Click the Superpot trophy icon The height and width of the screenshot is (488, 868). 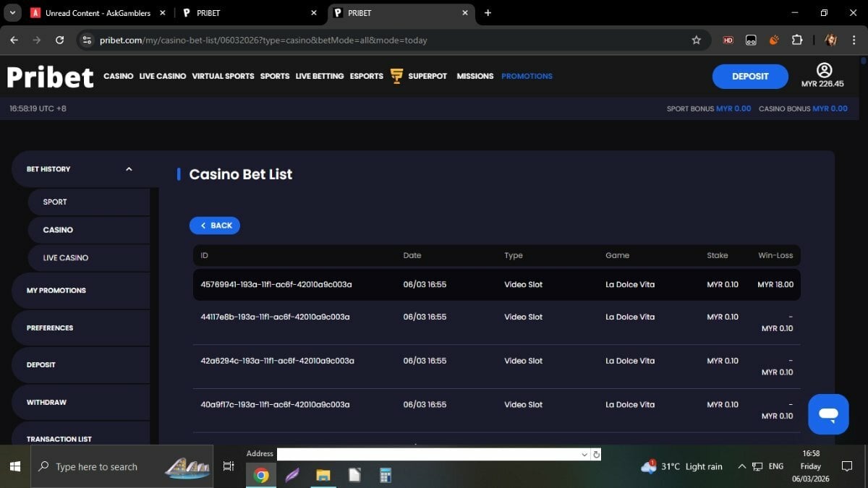396,76
